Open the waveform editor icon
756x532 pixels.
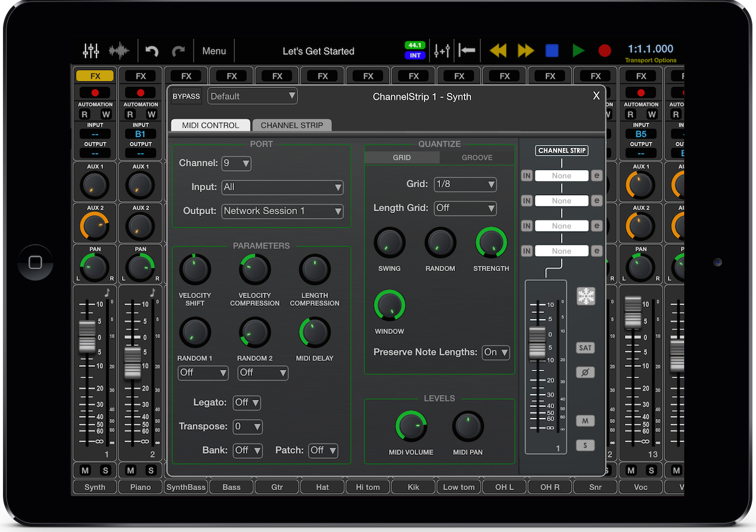(x=119, y=51)
